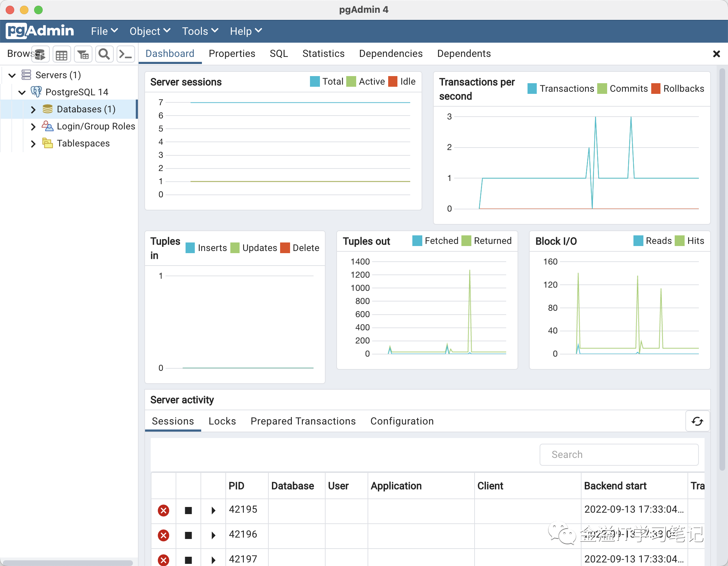Open the Tools menu
Screen dimensions: 728x566
point(200,31)
